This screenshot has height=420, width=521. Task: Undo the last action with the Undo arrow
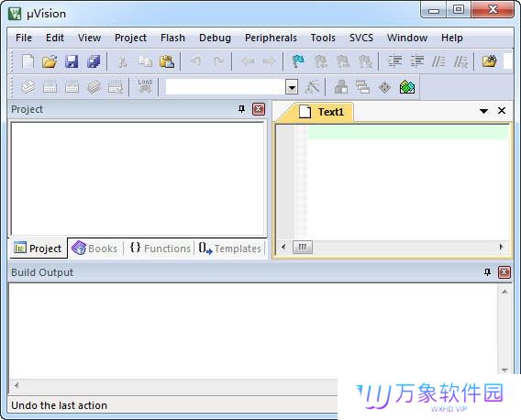(196, 61)
